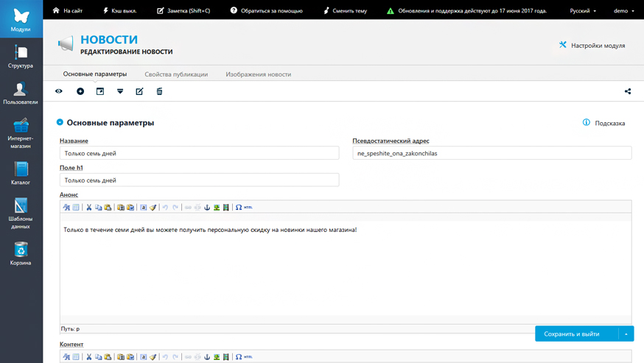The height and width of the screenshot is (363, 644).
Task: Click Обратиться за помощью
Action: [x=267, y=10]
